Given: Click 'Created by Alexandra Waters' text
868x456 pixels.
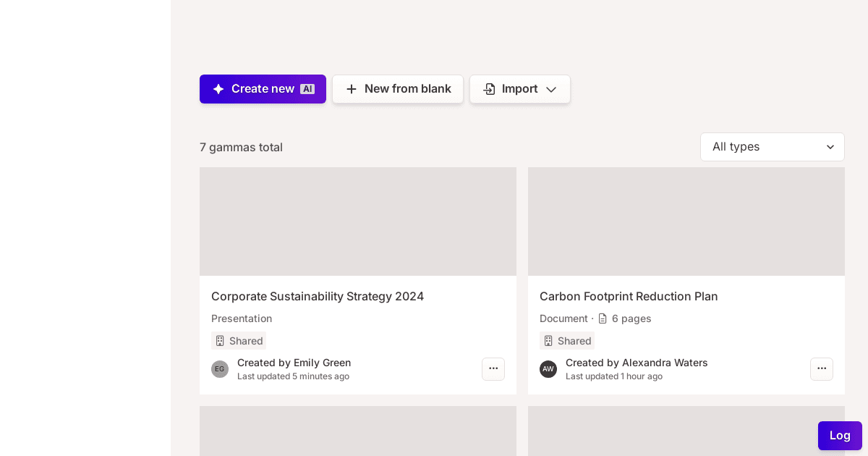Looking at the screenshot, I should point(637,363).
